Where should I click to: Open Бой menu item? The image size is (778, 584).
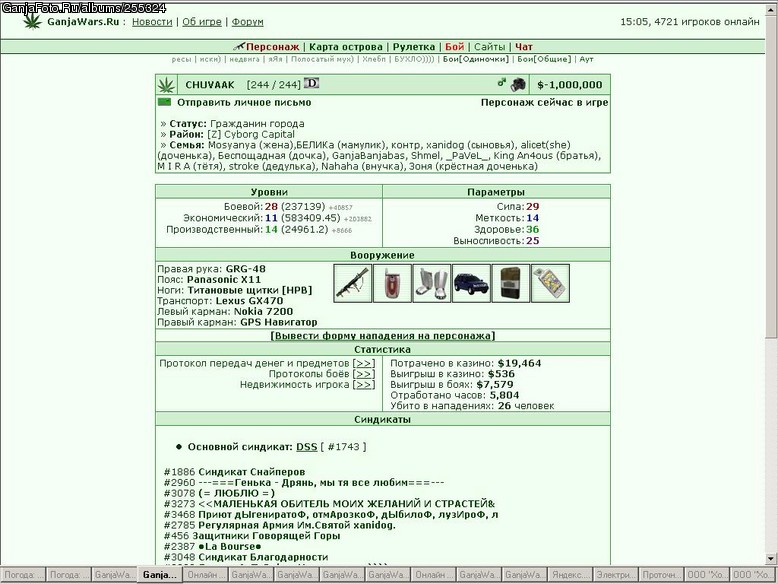coord(454,47)
